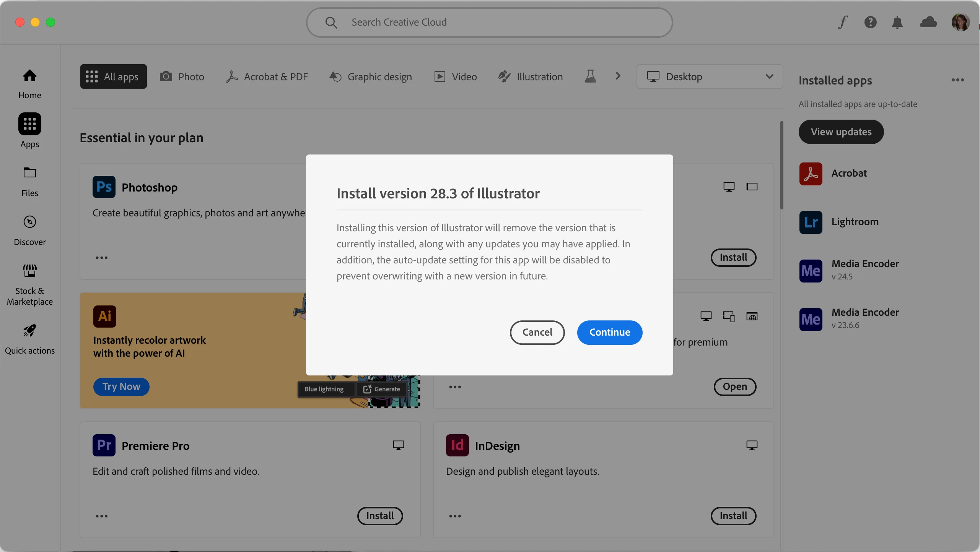
Task: Click the View updates button
Action: pos(841,132)
